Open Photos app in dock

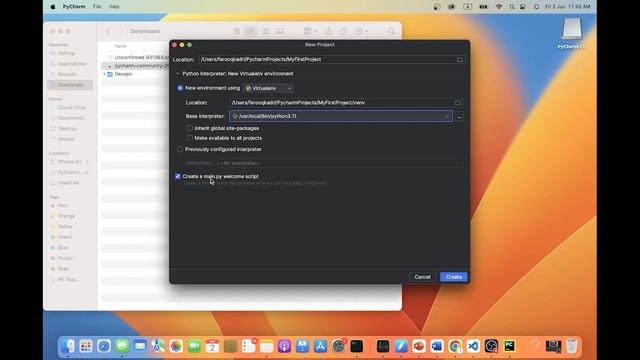(x=176, y=346)
